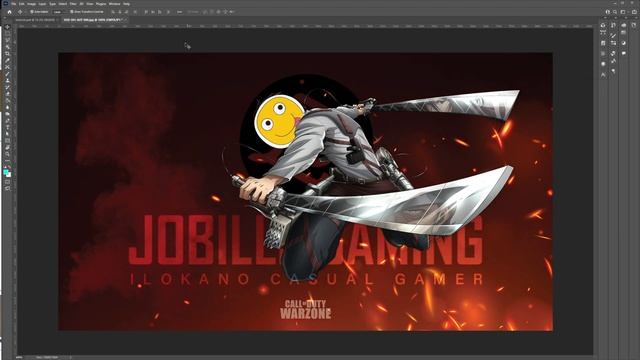The width and height of the screenshot is (640, 360).
Task: Open the Filter menu
Action: point(73,4)
